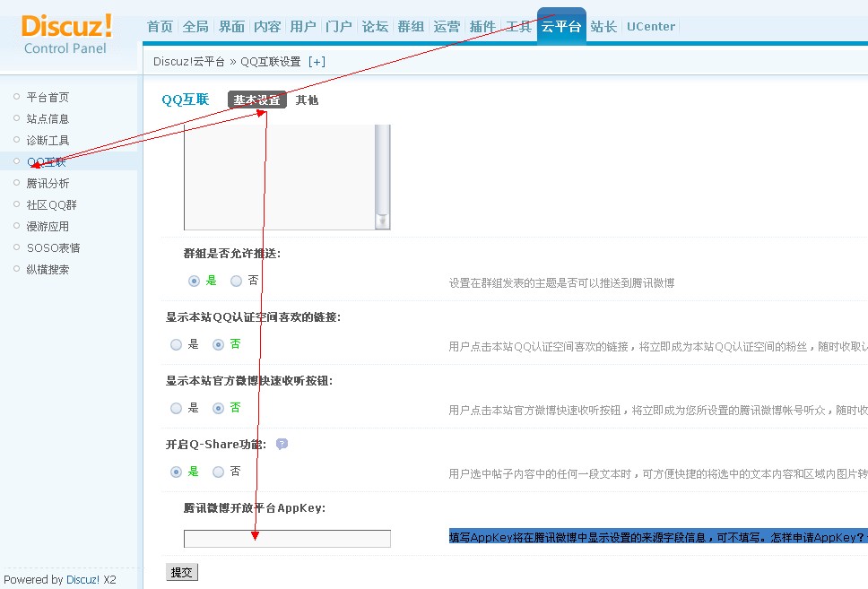The image size is (868, 589).
Task: Open the 工具 top menu
Action: tap(518, 26)
